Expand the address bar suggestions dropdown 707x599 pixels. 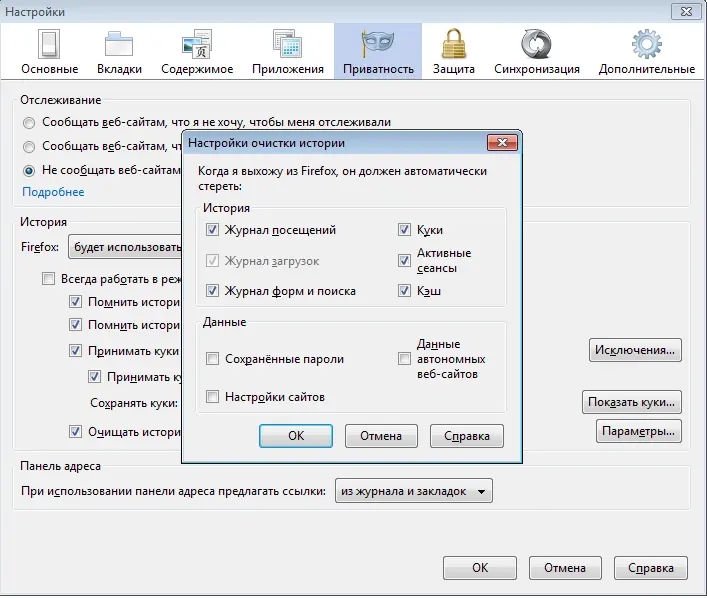413,491
